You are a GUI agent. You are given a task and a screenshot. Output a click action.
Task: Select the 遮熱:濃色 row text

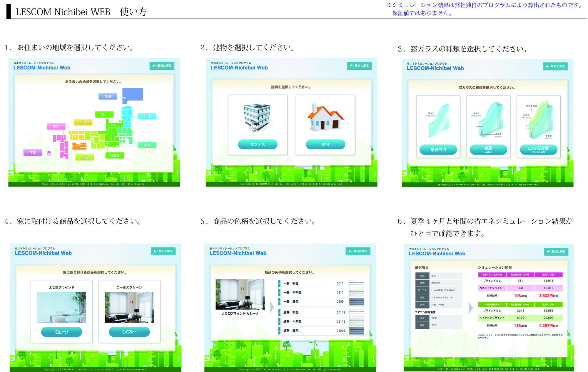(x=291, y=331)
